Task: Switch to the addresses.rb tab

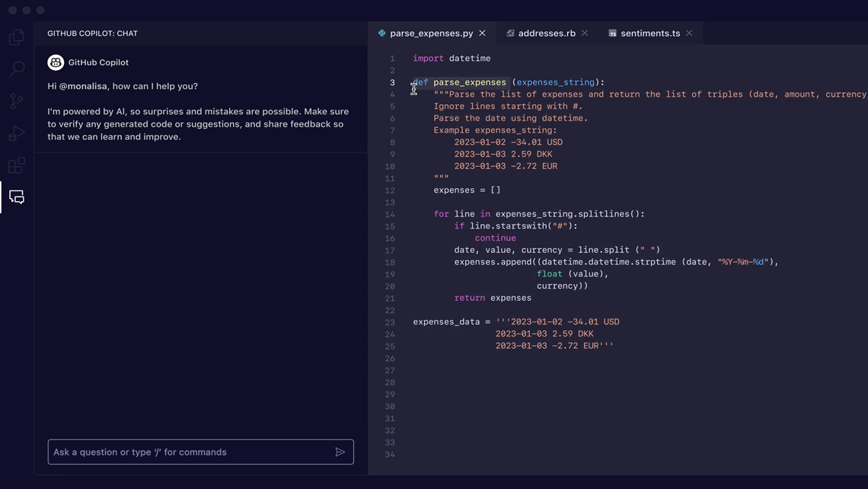Action: point(547,34)
